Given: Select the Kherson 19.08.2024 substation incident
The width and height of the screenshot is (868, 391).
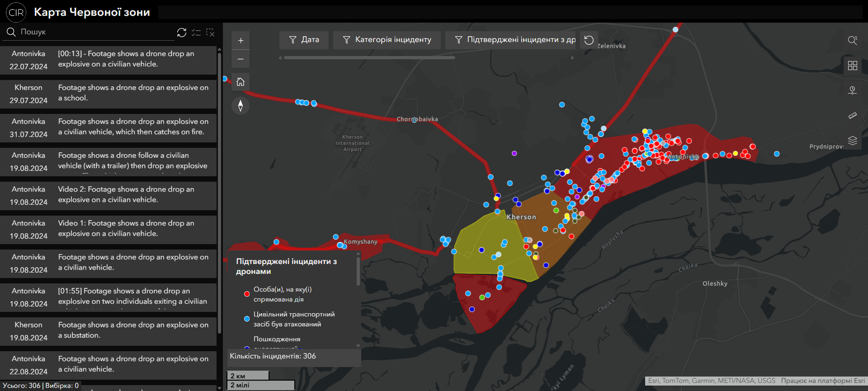Looking at the screenshot, I should [108, 331].
